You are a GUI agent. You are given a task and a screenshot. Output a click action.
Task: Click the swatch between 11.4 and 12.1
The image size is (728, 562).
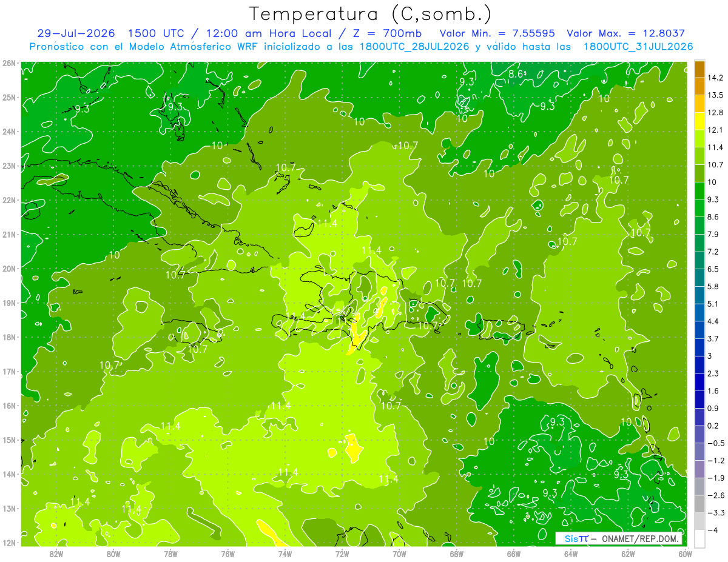[x=699, y=139]
